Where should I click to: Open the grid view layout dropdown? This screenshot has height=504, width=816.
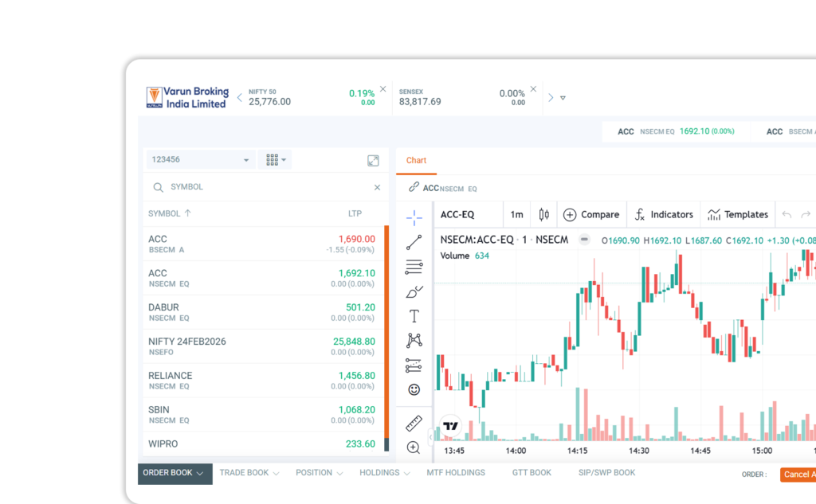[x=277, y=160]
